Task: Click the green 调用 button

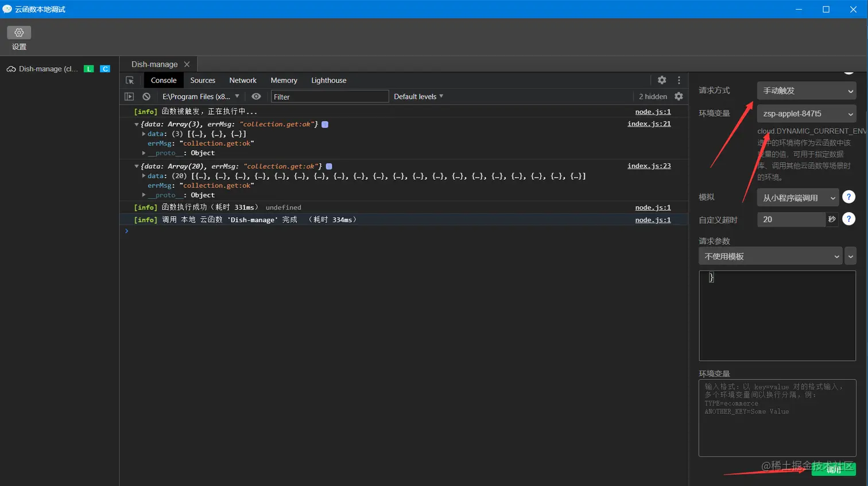Action: [834, 469]
